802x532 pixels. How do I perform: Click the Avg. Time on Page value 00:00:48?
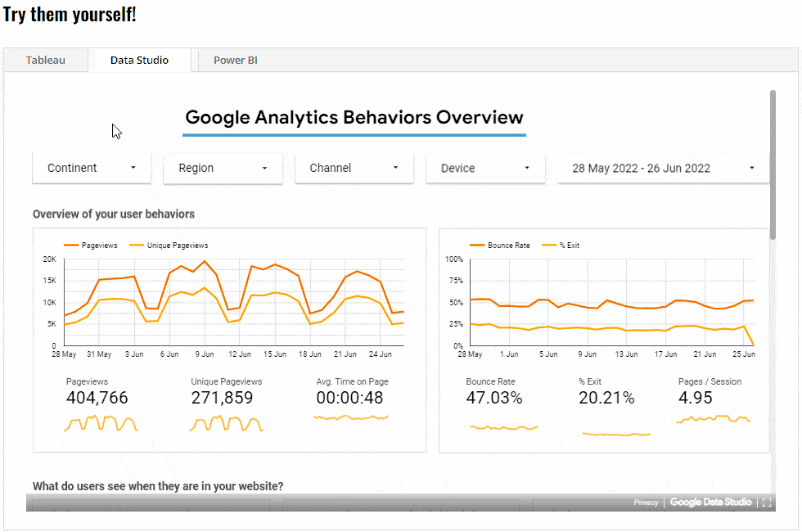(x=349, y=398)
